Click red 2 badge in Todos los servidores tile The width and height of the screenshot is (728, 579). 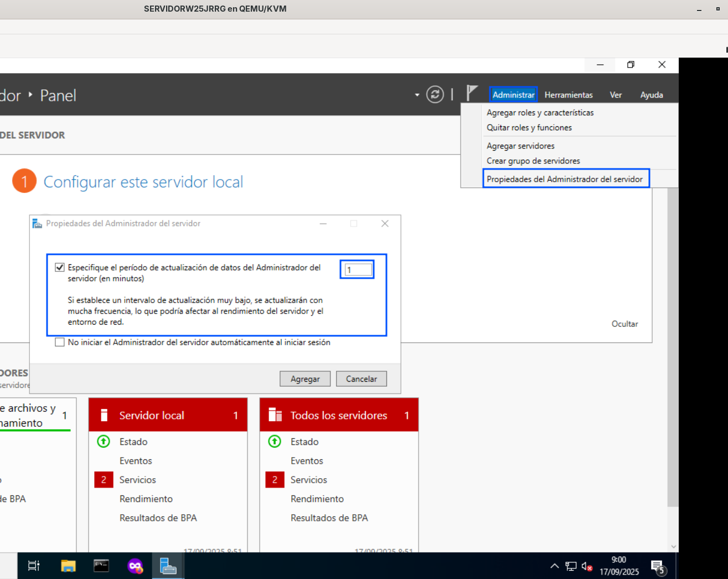(x=275, y=480)
